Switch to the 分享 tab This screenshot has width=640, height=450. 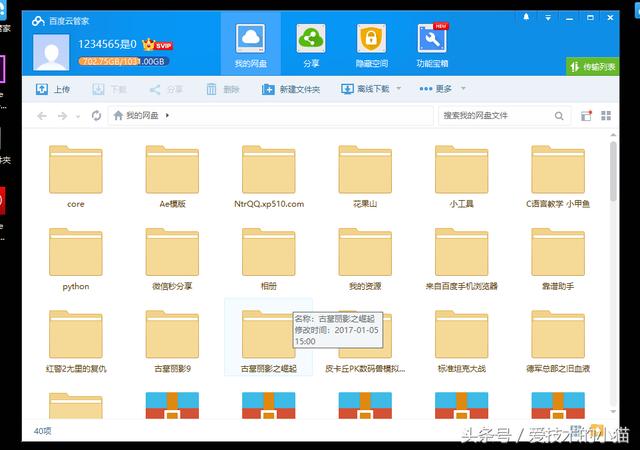pyautogui.click(x=311, y=45)
